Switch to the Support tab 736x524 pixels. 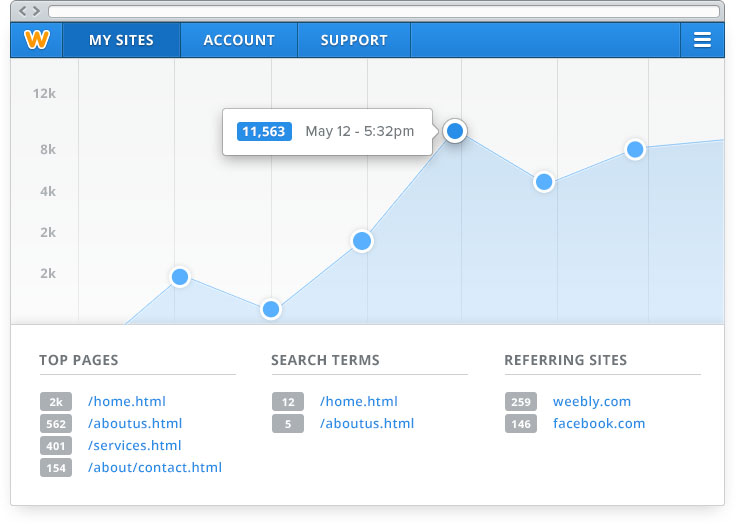(x=354, y=40)
